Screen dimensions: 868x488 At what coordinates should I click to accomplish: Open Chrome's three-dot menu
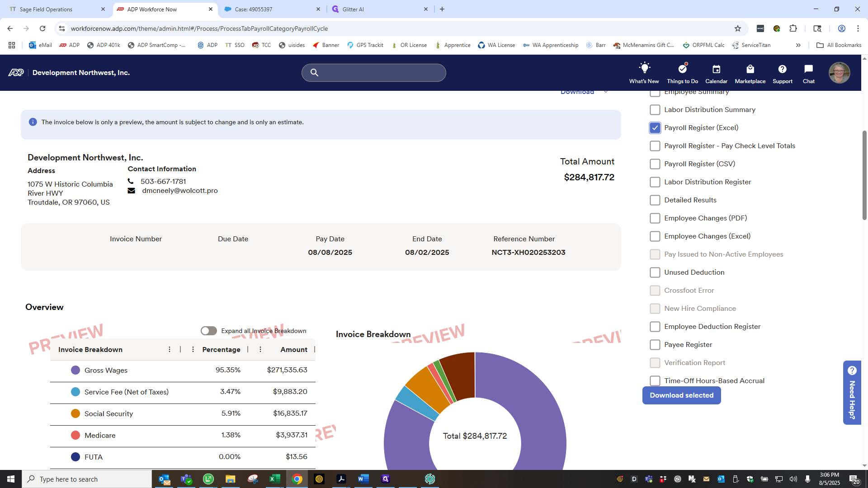tap(858, 28)
